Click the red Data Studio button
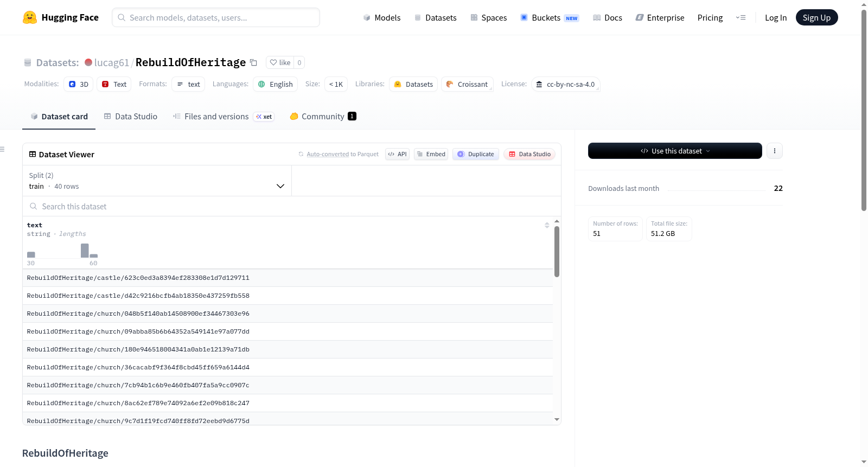Screen dimensions: 868x467 [x=529, y=154]
